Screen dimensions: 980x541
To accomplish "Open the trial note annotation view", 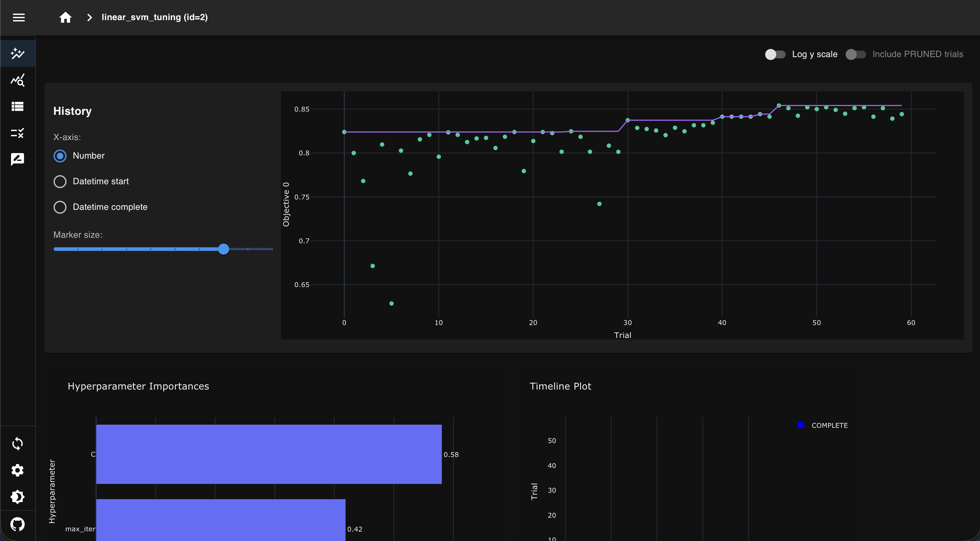I will [18, 159].
